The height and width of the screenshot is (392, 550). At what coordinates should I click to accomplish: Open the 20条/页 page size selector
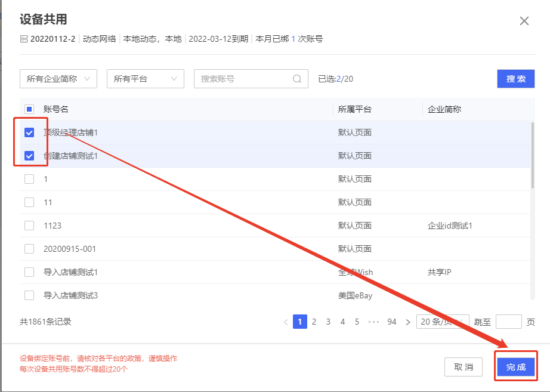pos(442,322)
